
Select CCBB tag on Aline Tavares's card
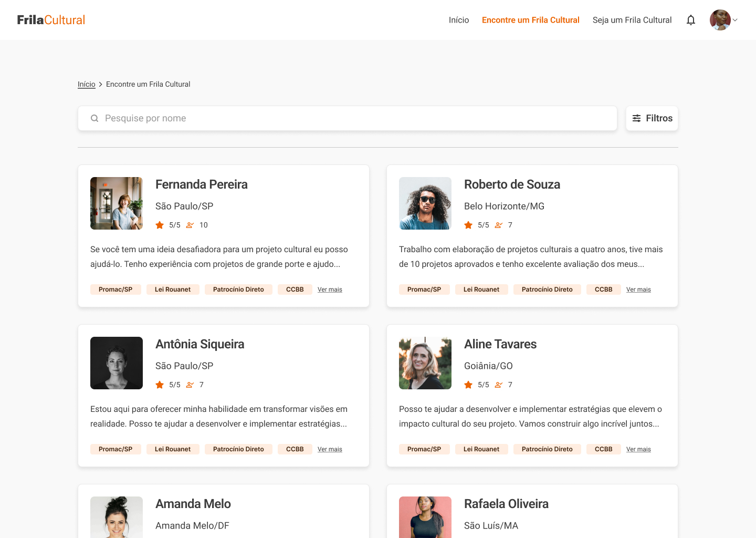pyautogui.click(x=604, y=449)
